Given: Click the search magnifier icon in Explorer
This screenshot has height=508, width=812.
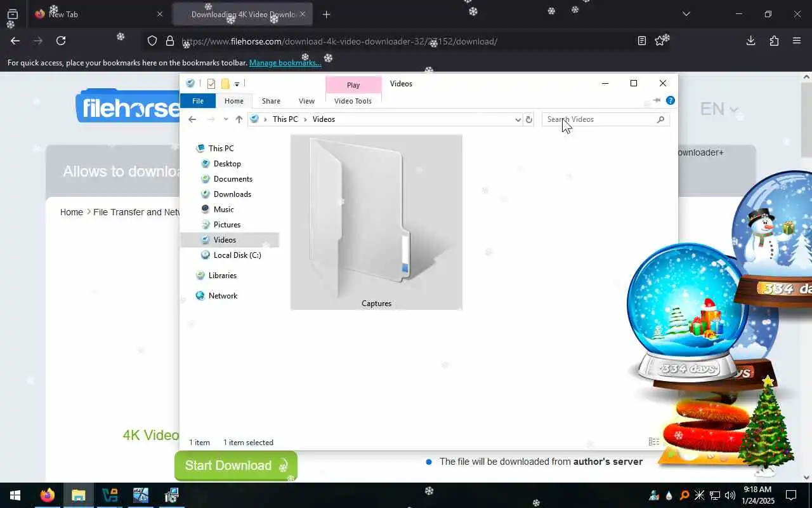Looking at the screenshot, I should [660, 119].
